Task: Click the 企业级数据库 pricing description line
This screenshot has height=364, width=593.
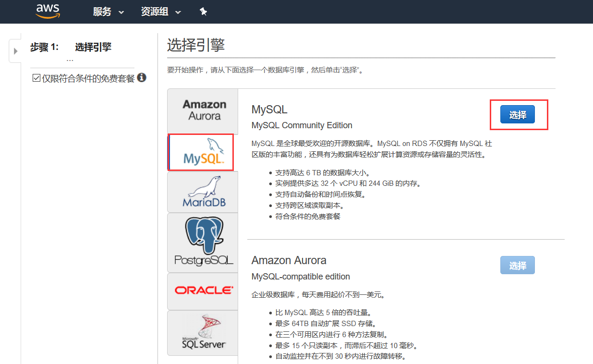Action: point(318,294)
